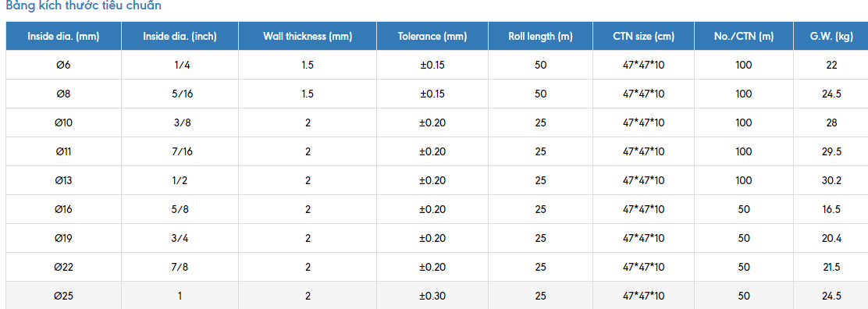Select the 20.4 weight value
Image resolution: width=868 pixels, height=309 pixels.
click(831, 237)
